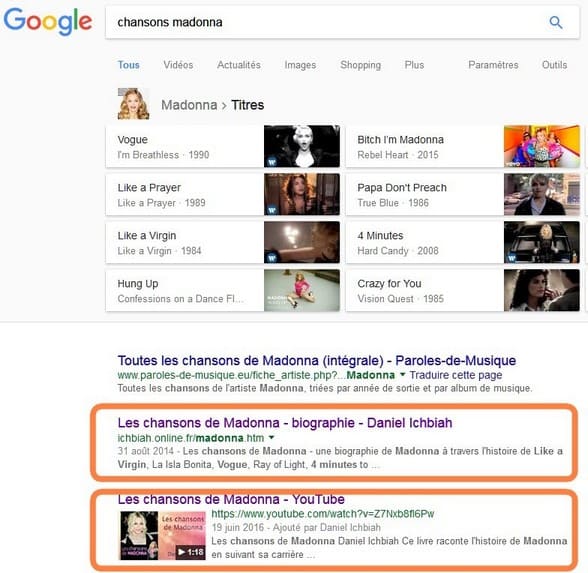Open the Outils option

[554, 65]
